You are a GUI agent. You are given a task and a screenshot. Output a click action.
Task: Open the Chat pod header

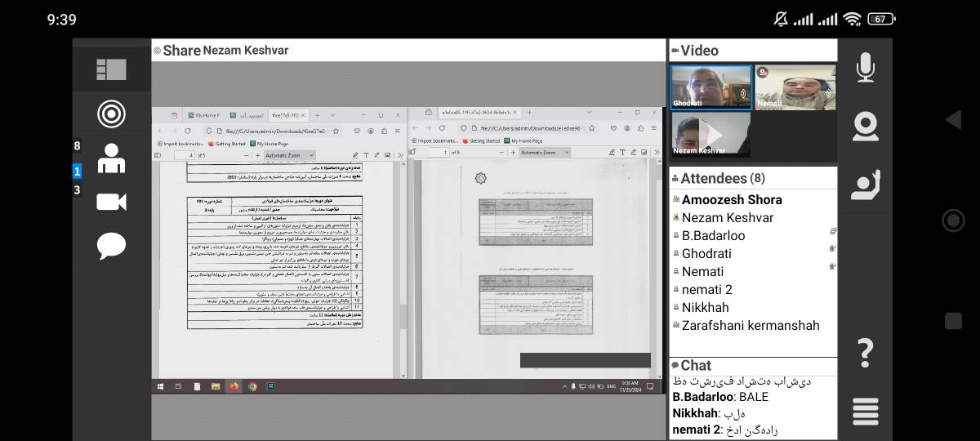click(753, 365)
